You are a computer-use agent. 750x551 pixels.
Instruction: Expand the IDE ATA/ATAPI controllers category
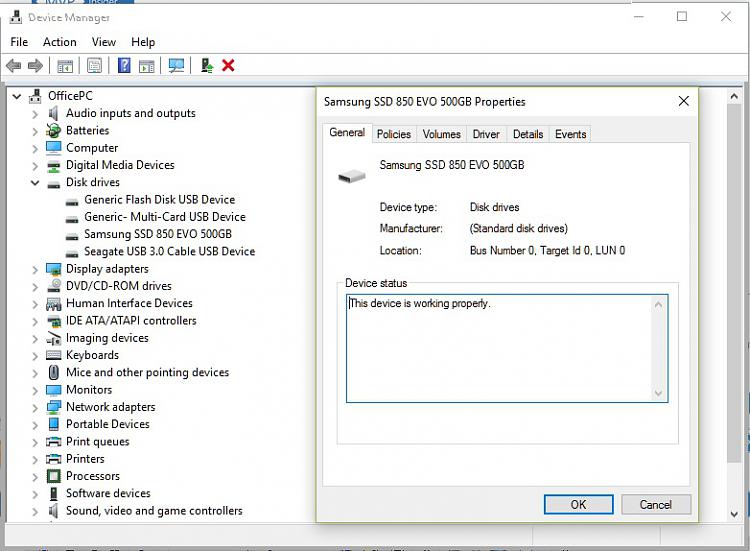click(35, 321)
